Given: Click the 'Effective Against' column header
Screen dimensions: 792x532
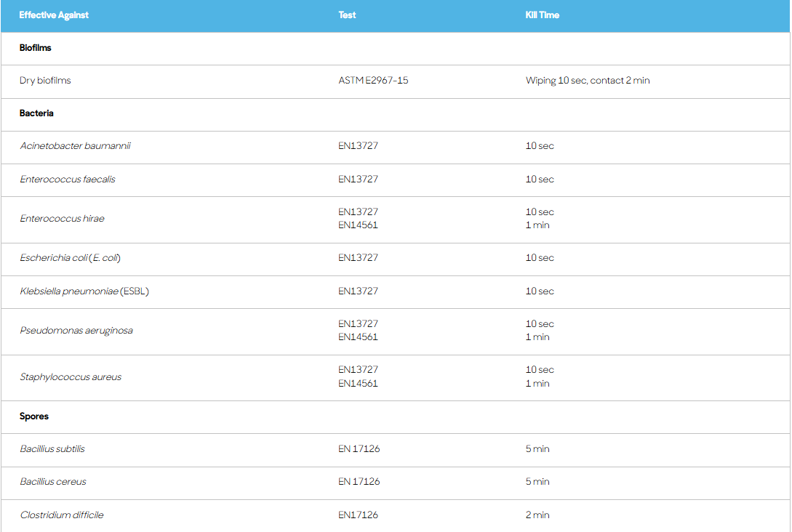Looking at the screenshot, I should [54, 15].
